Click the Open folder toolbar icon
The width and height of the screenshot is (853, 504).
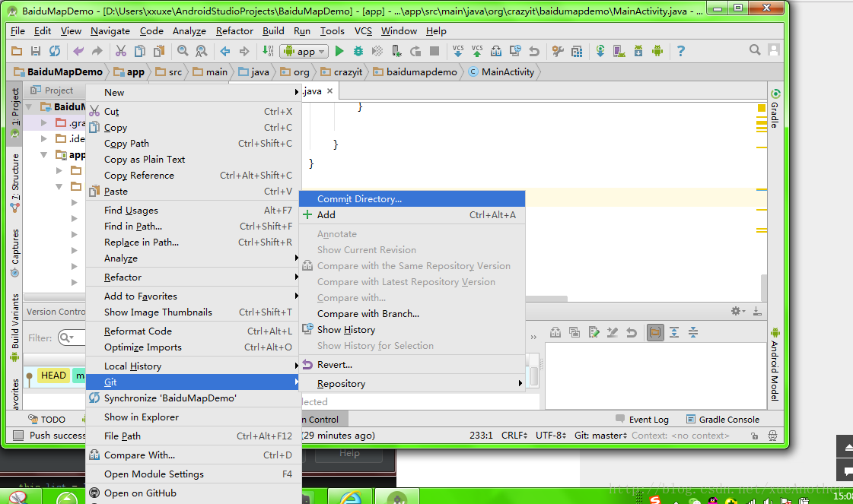coord(17,51)
